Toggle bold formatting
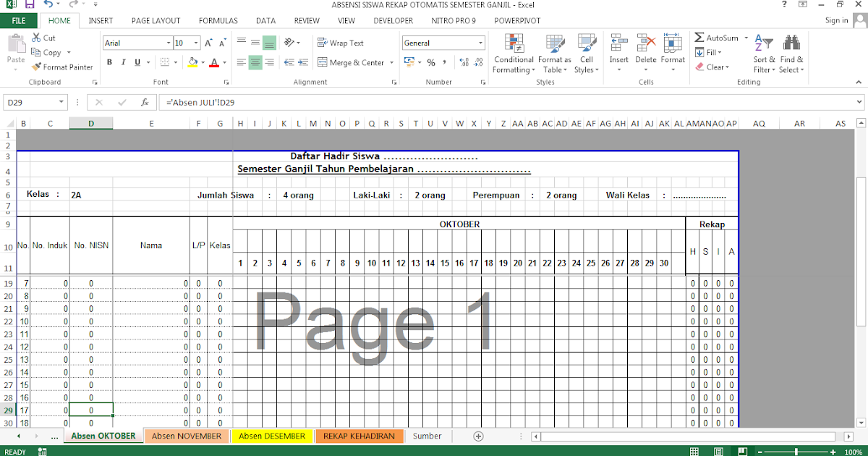Viewport: 868px width, 456px height. click(109, 62)
